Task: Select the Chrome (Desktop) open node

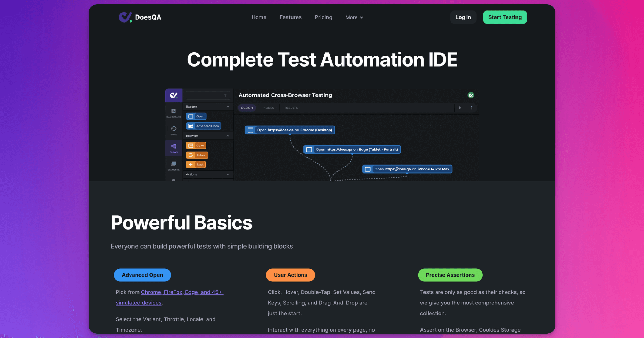Action: [290, 130]
